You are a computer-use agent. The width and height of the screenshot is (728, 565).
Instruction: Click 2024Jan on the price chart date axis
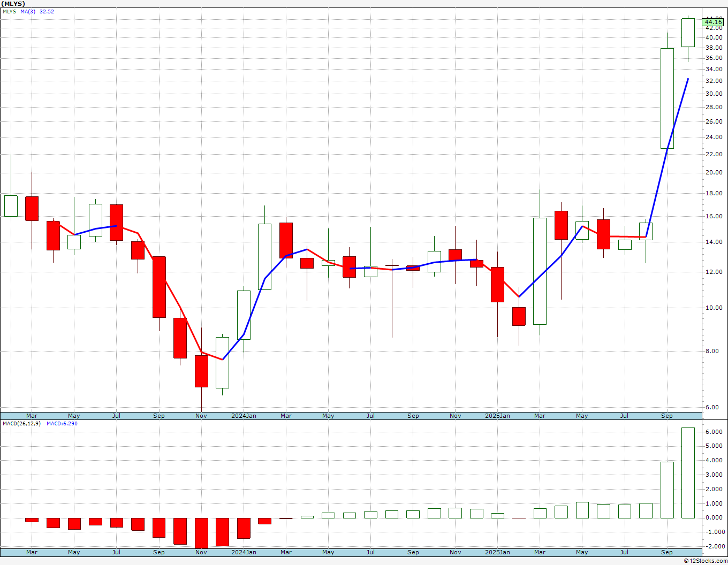click(244, 416)
